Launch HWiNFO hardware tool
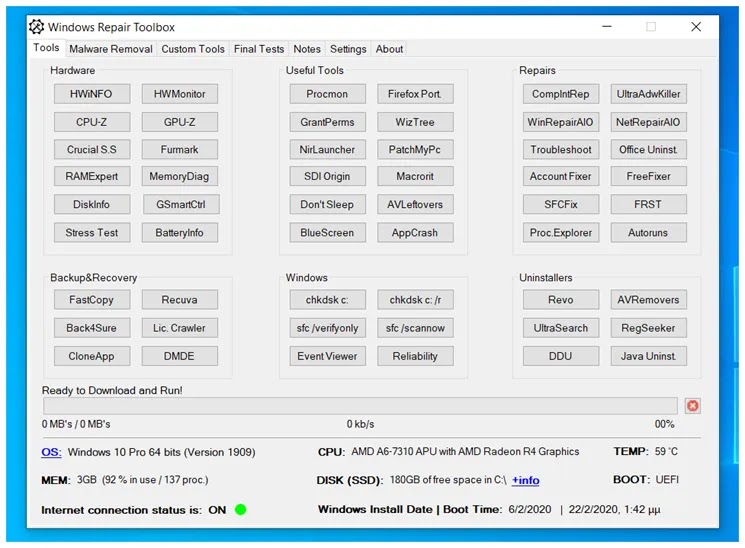This screenshot has height=548, width=745. (x=92, y=94)
